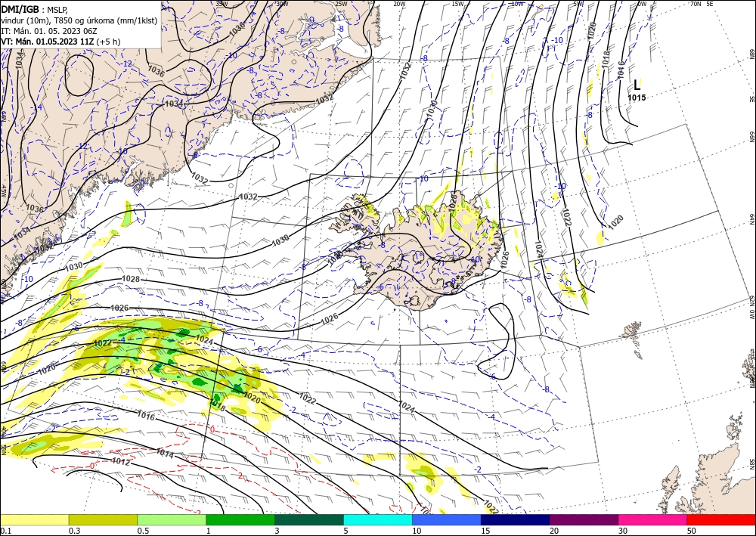The width and height of the screenshot is (756, 536).
Task: Click the olive 0.3–0.5 legend color segment
Action: 103,519
